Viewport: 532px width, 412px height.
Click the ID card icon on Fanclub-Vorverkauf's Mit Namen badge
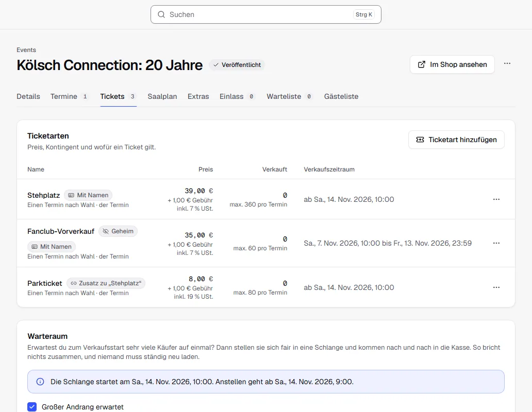[35, 247]
